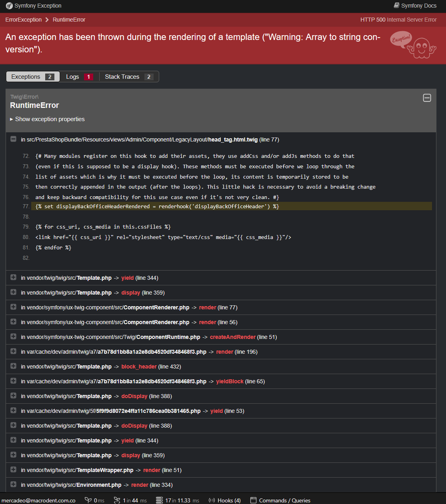Viewport: 446px width, 504px height.
Task: Open the Hooks (4) toolbar panel icon
Action: [212, 500]
